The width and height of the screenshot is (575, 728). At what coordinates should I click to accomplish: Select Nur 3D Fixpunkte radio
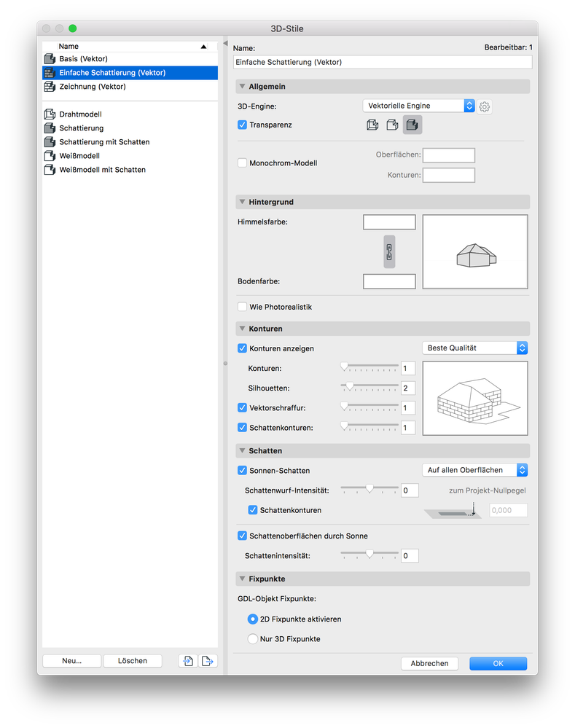click(253, 639)
